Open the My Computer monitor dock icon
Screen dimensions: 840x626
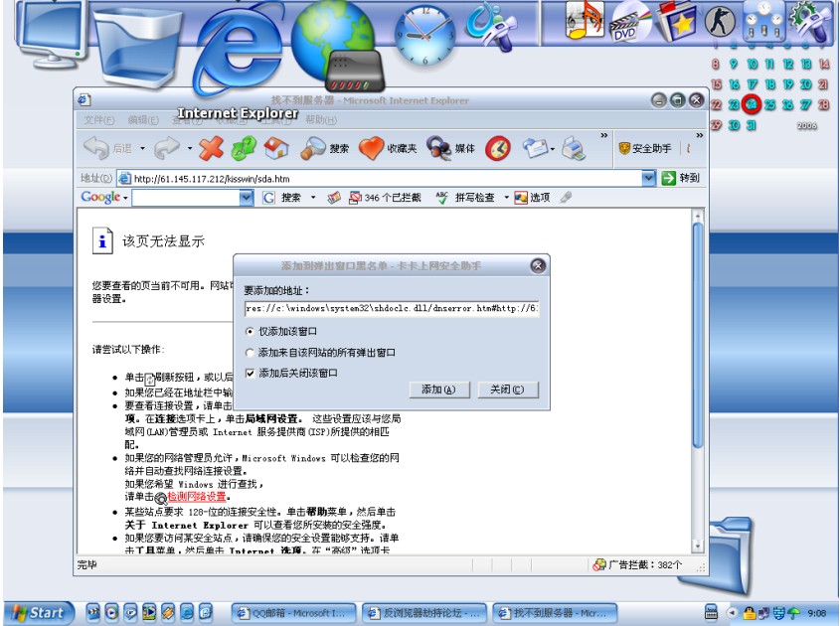coord(52,33)
